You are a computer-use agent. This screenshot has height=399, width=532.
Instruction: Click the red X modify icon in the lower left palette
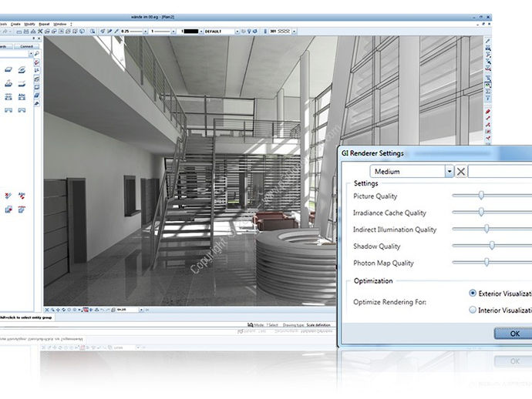(x=8, y=196)
